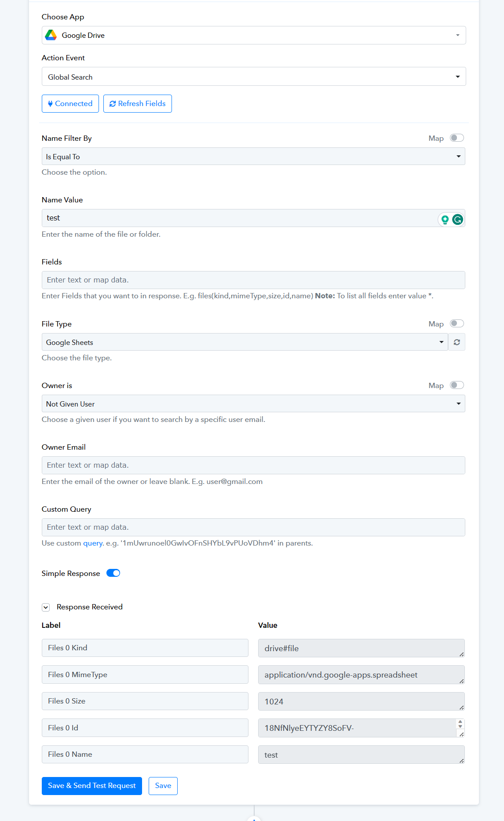Click the add step plus icon below the card

point(254,819)
